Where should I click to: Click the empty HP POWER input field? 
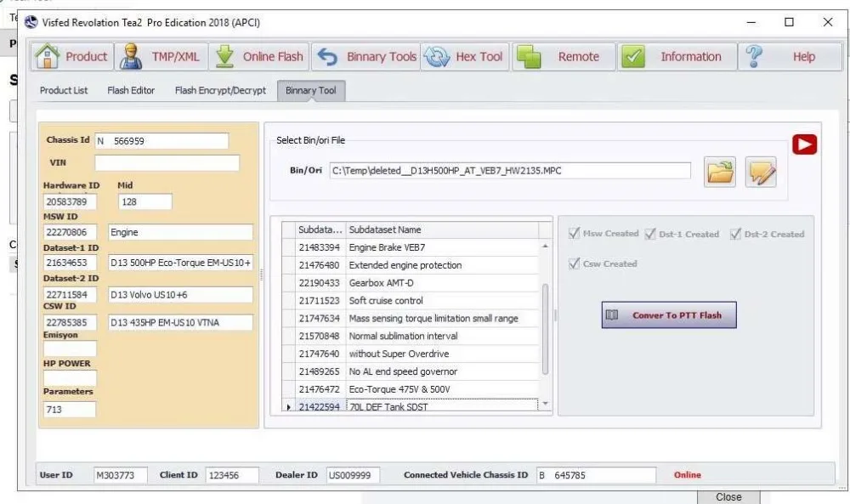pos(70,377)
